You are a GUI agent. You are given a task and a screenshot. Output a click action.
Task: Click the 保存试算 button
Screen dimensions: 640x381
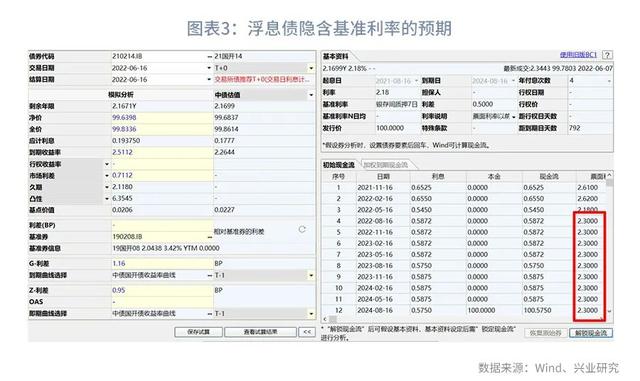point(198,332)
